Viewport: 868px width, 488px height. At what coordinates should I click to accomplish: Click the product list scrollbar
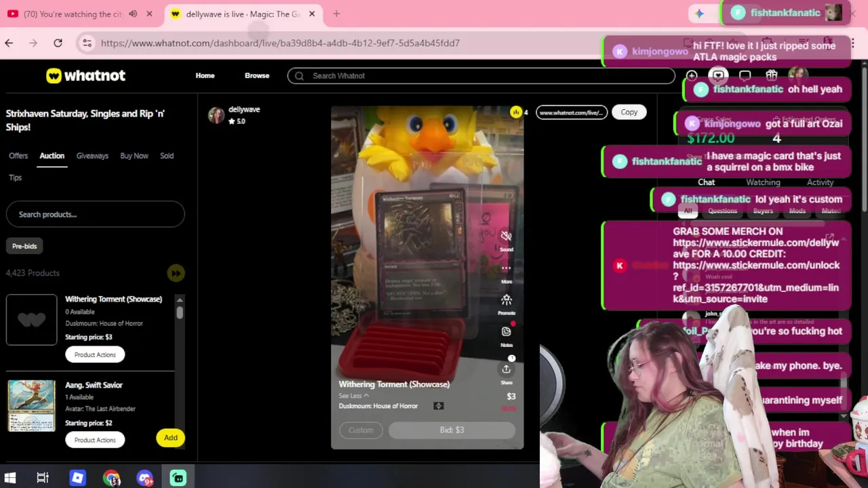pos(180,312)
